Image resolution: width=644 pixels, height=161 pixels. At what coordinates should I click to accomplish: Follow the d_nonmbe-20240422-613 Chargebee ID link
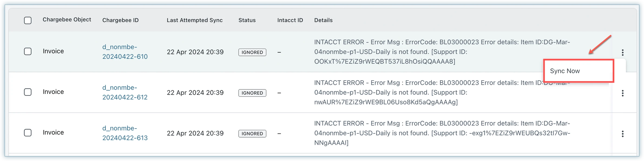[125, 133]
